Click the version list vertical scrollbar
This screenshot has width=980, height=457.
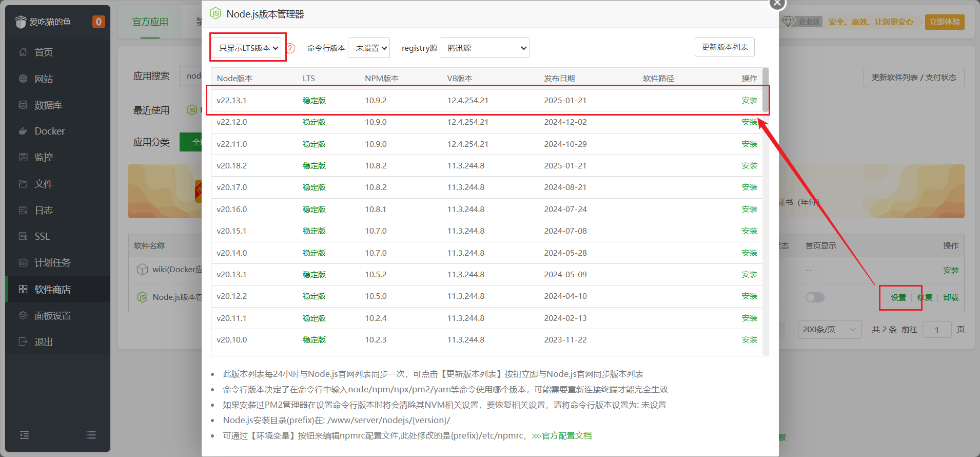click(x=766, y=90)
